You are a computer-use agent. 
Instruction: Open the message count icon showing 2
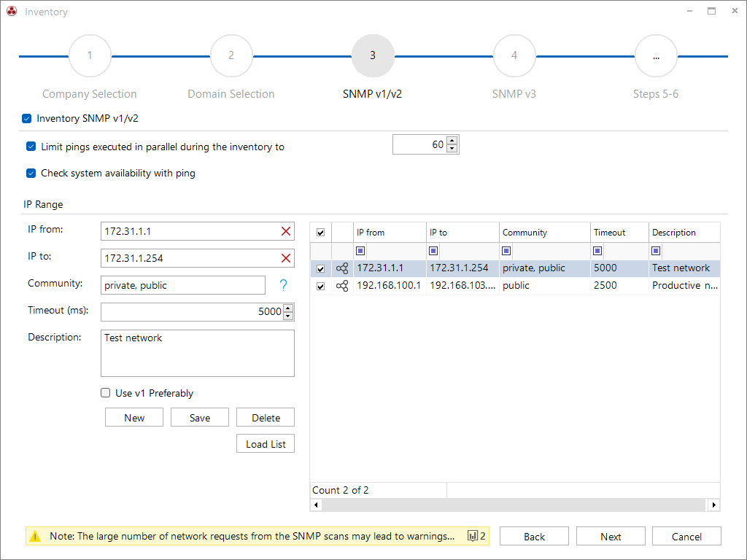pos(476,536)
